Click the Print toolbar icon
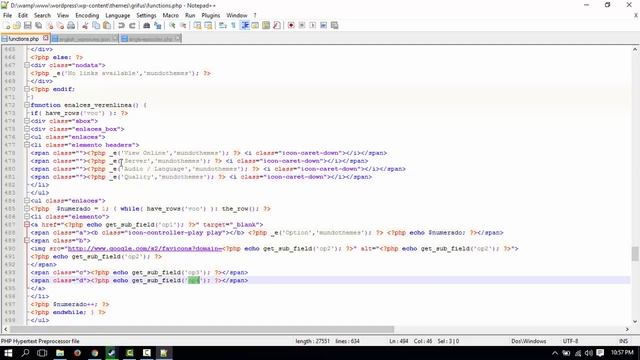The width and height of the screenshot is (640, 360). point(71,25)
